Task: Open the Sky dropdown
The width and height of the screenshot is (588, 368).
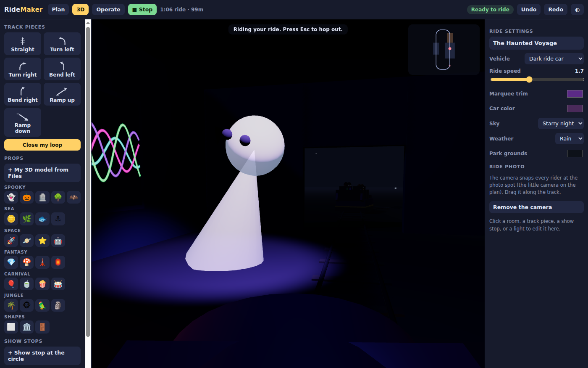Action: click(x=561, y=123)
